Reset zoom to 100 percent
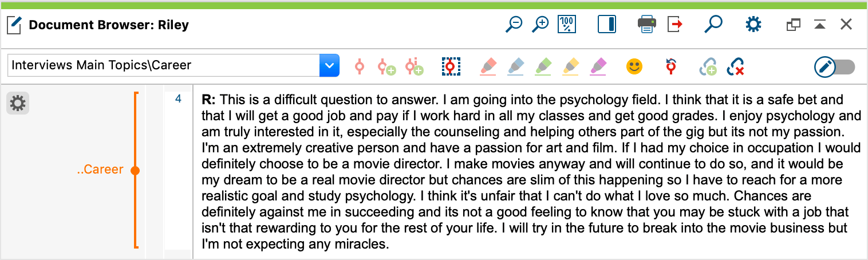Image resolution: width=868 pixels, height=260 pixels. pos(567,25)
